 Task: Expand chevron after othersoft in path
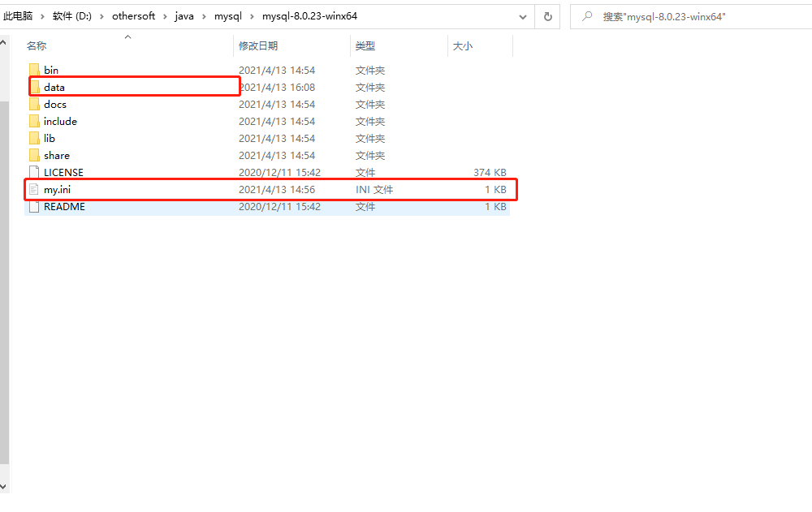(x=165, y=16)
